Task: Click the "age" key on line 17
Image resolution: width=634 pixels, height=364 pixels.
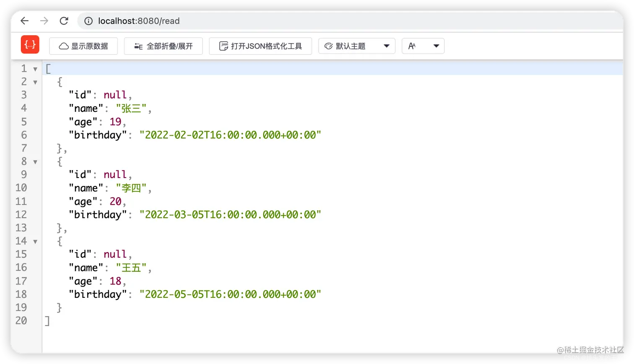Action: 83,281
